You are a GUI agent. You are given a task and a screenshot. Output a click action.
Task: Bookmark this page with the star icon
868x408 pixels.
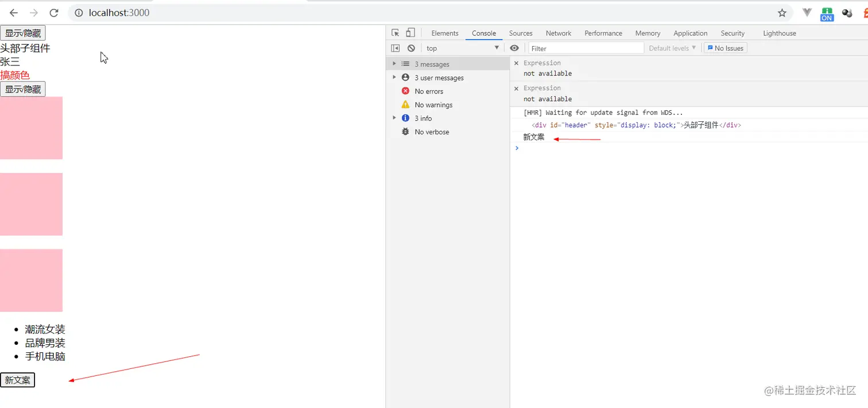[782, 13]
